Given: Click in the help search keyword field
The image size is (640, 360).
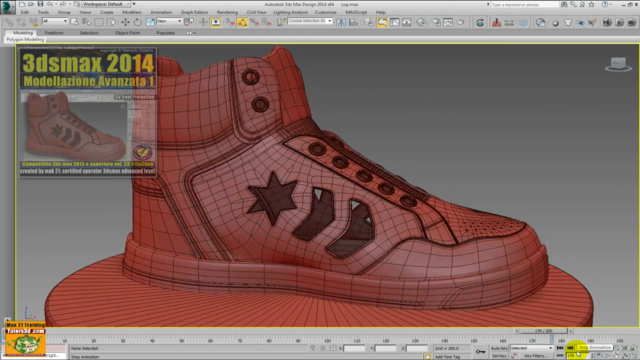Looking at the screenshot, I should coord(524,4).
